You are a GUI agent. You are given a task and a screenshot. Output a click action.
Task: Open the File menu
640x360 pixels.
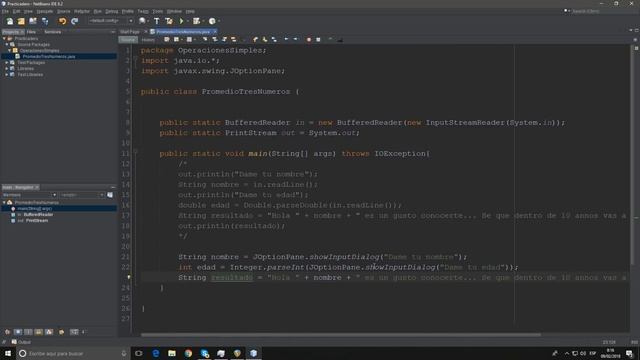(5, 11)
